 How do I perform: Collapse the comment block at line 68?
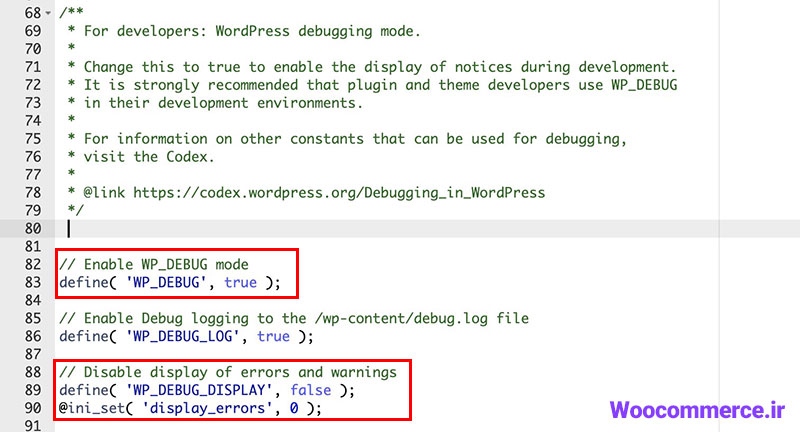(48, 13)
